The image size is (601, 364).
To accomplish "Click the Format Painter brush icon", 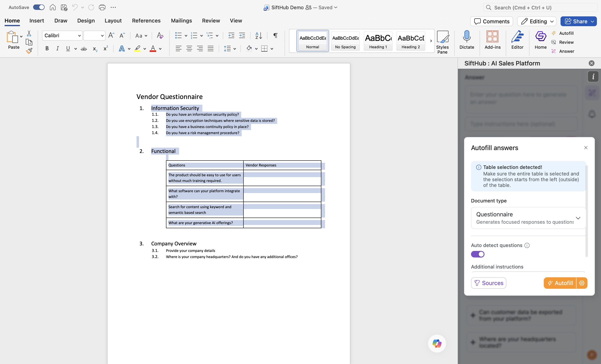I will [x=29, y=51].
